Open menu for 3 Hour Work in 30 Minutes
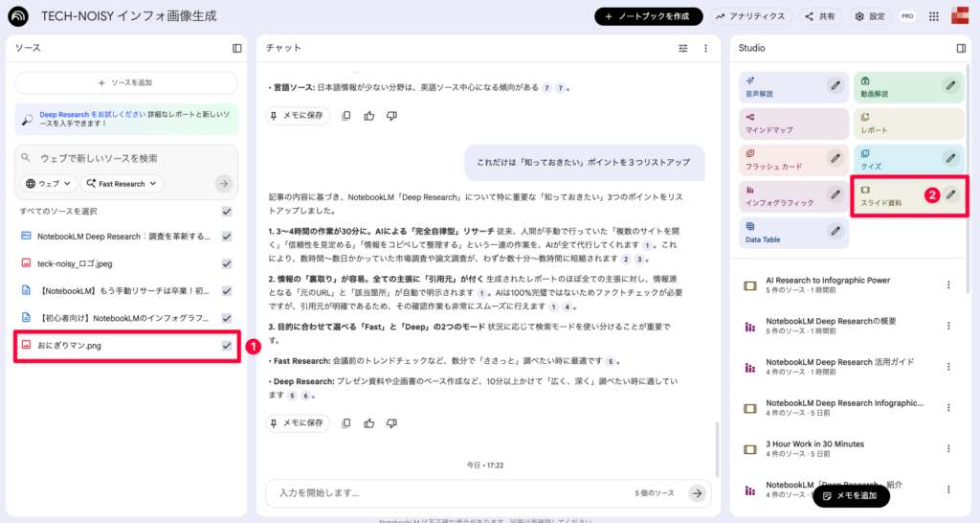 (948, 448)
